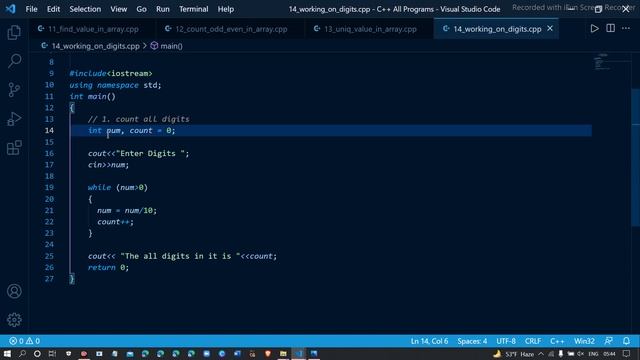Open the errors and warnings indicator

(x=24, y=341)
